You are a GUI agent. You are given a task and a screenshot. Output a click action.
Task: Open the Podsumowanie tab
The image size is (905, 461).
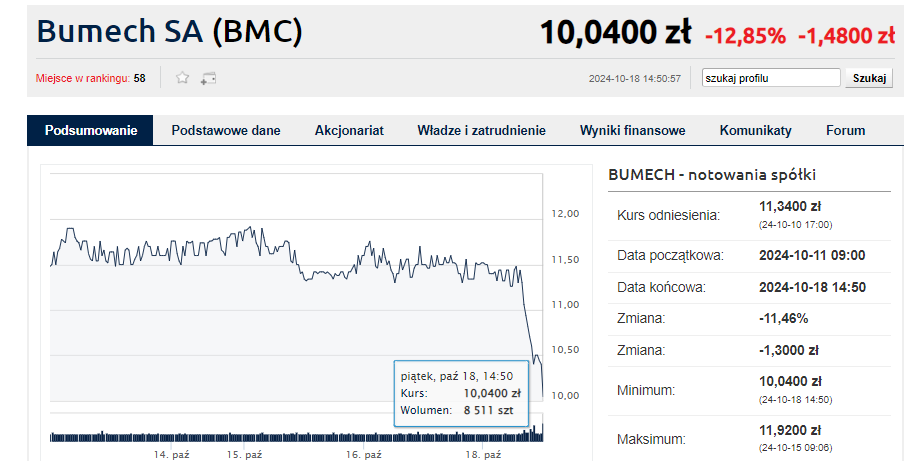pyautogui.click(x=91, y=130)
